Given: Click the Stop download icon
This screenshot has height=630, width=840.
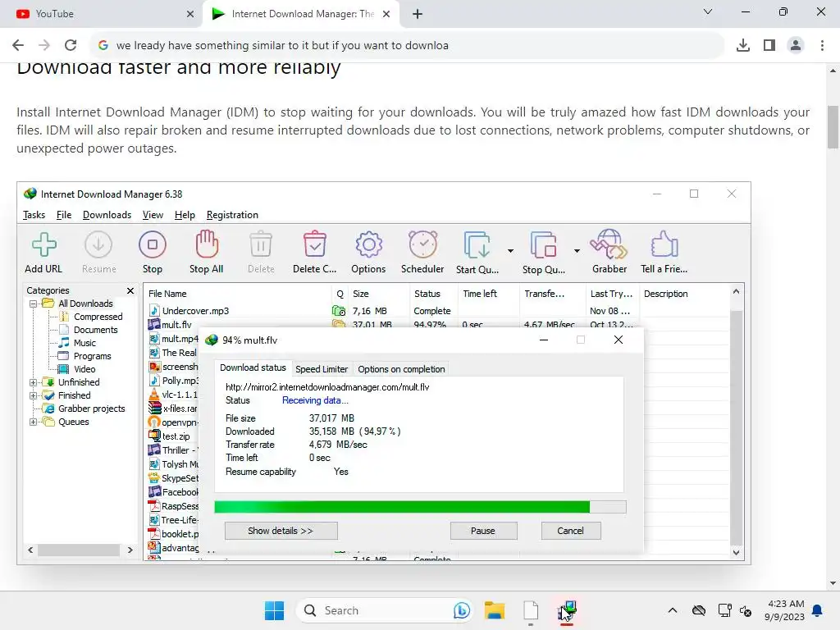Looking at the screenshot, I should click(x=153, y=244).
